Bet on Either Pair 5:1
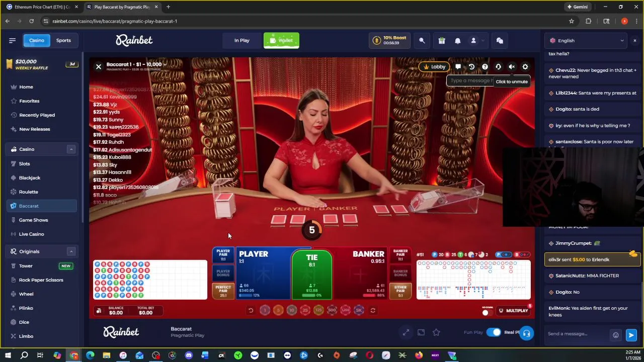644x362 pixels. pos(400,291)
